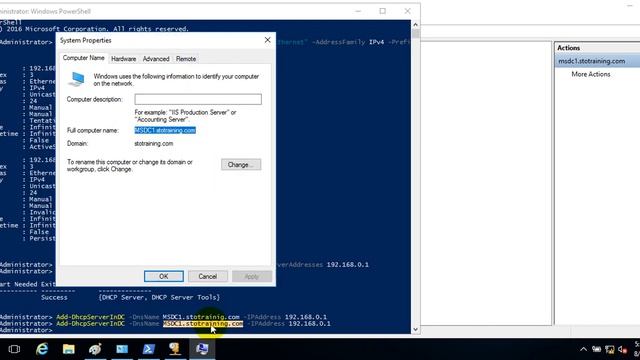The height and width of the screenshot is (360, 640).
Task: Click the PowerShell scrollbar down arrow
Action: click(x=416, y=329)
